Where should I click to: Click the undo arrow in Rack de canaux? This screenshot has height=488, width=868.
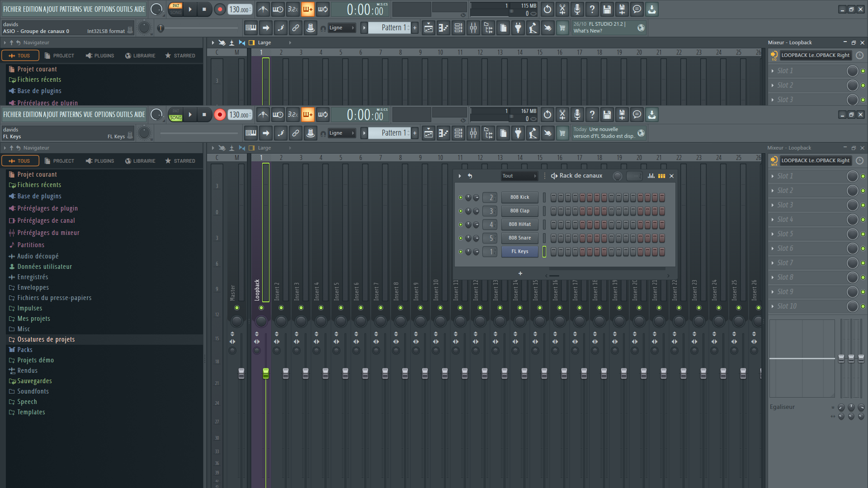click(470, 176)
